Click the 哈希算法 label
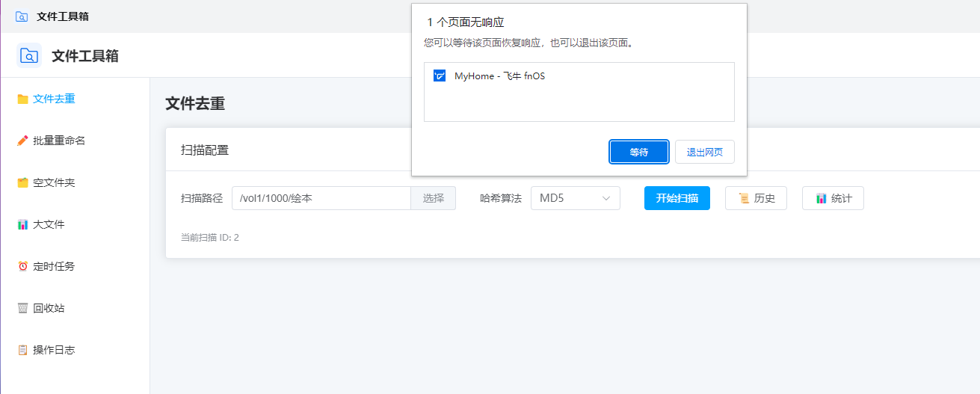The height and width of the screenshot is (394, 980). pyautogui.click(x=501, y=198)
